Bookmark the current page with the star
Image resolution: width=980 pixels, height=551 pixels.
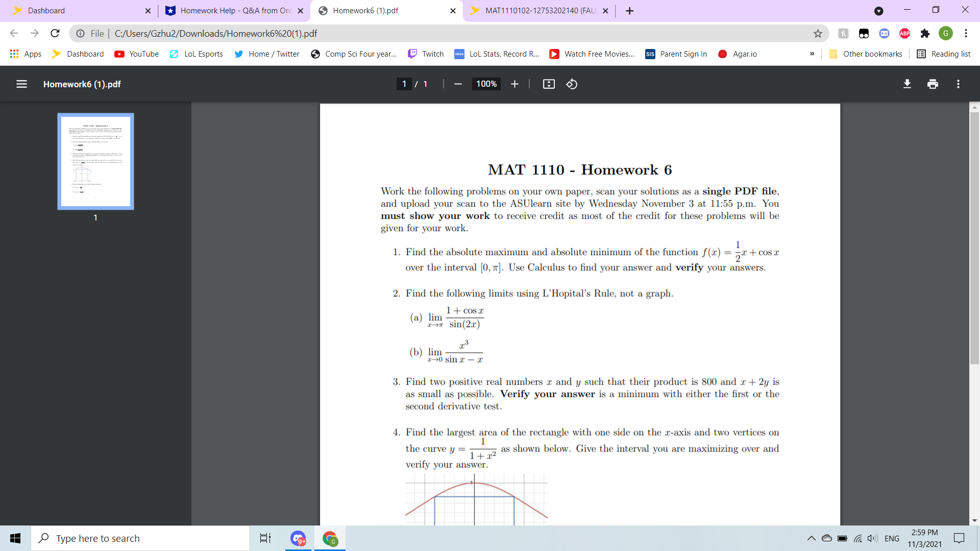tap(818, 33)
